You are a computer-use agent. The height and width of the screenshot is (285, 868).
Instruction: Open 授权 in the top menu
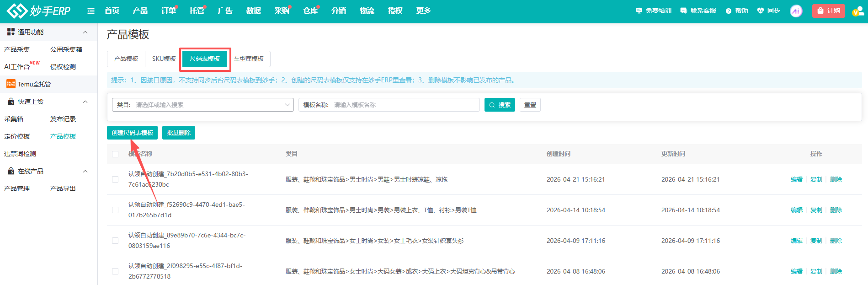click(x=395, y=11)
